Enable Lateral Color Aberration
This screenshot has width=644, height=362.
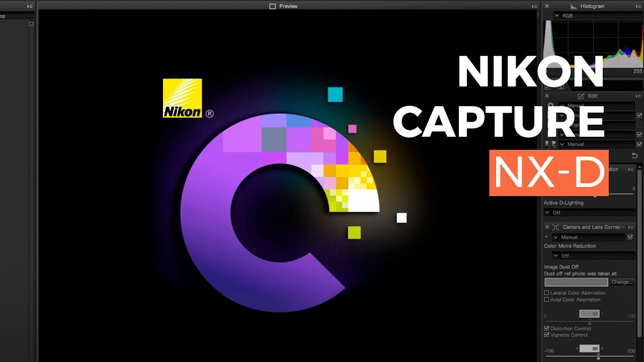[547, 293]
